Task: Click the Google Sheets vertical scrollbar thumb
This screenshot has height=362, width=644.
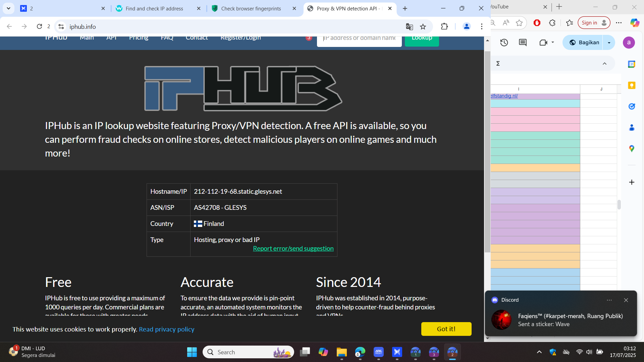Action: [x=619, y=204]
